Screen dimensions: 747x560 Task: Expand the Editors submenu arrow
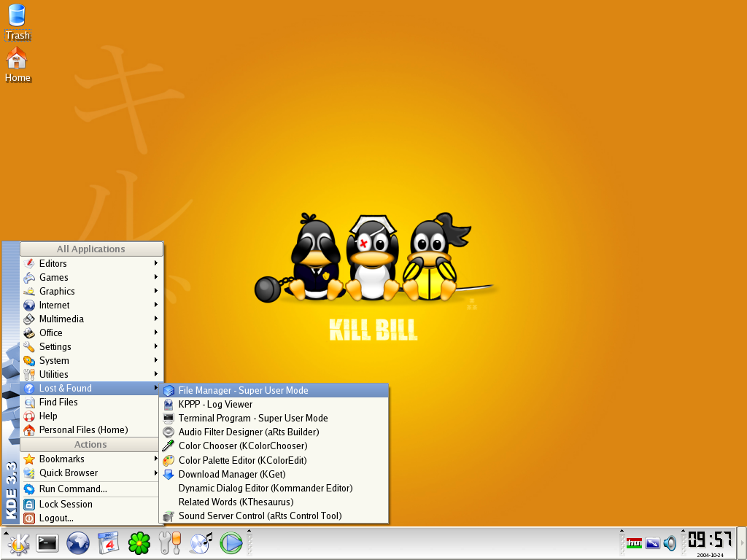(156, 262)
